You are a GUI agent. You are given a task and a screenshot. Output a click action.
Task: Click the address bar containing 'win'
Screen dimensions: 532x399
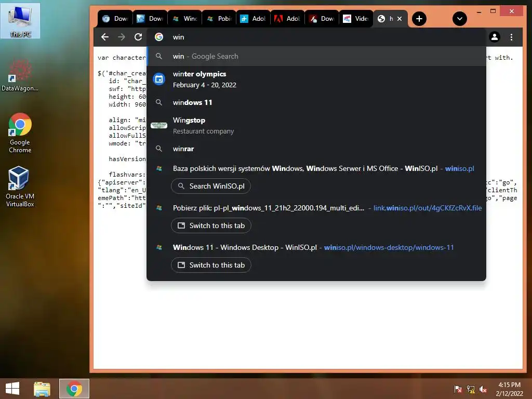pyautogui.click(x=316, y=37)
